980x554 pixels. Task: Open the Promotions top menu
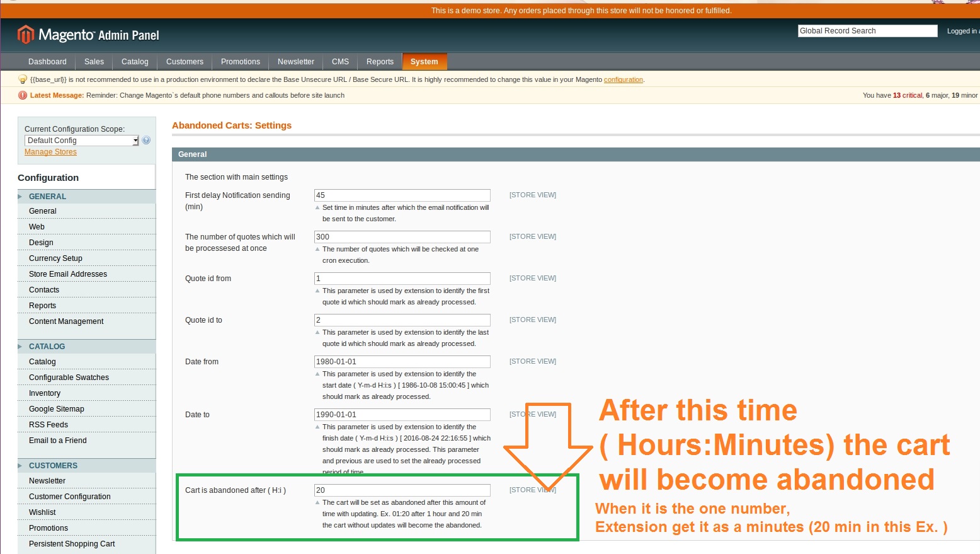pyautogui.click(x=241, y=62)
